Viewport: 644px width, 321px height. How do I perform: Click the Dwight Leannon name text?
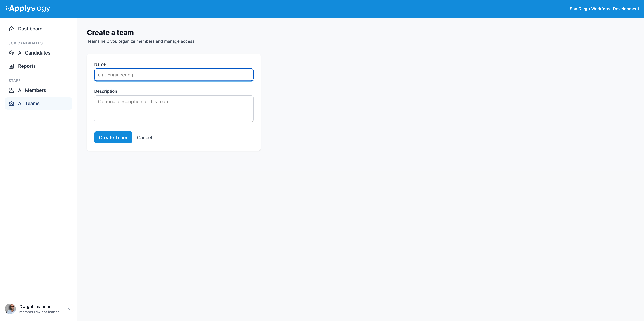35,307
